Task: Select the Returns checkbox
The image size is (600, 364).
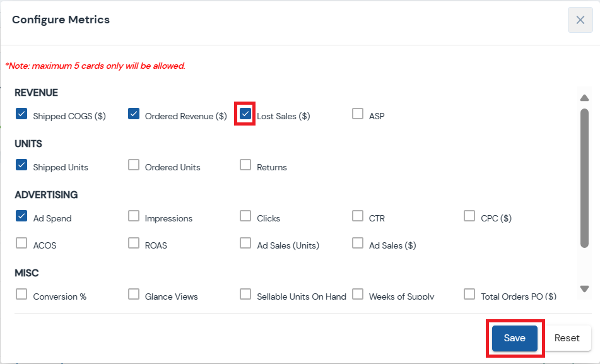Action: tap(245, 165)
